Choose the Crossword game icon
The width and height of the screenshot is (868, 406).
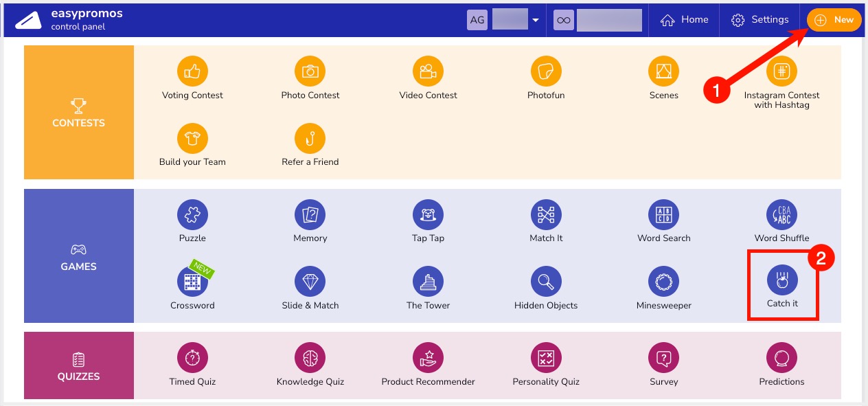pos(192,282)
